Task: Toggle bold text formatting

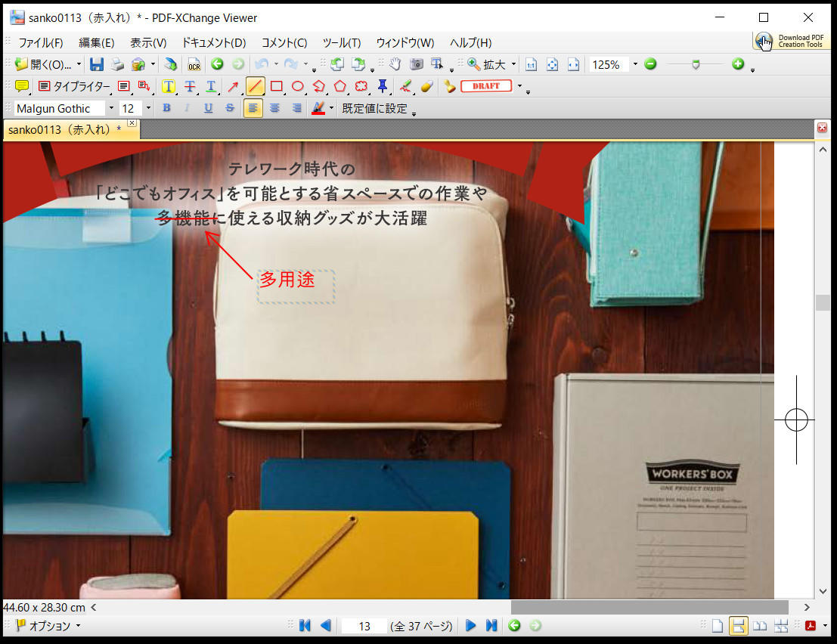Action: [166, 108]
